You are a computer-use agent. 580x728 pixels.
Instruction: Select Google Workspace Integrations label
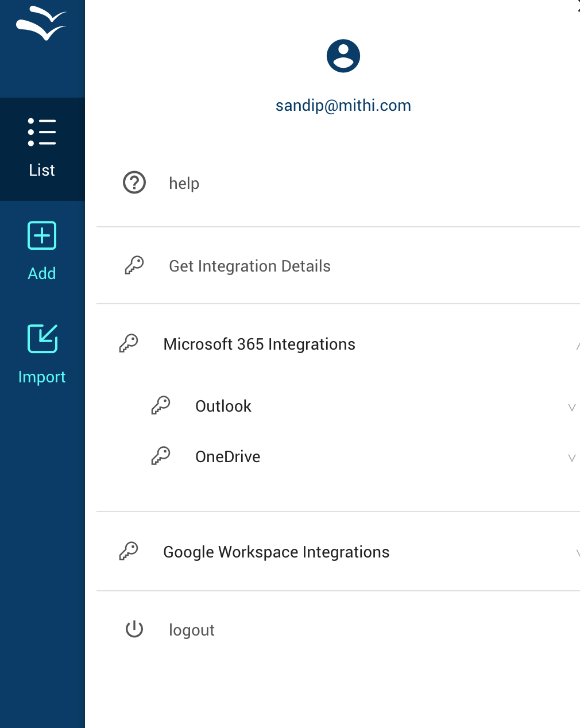click(x=276, y=552)
